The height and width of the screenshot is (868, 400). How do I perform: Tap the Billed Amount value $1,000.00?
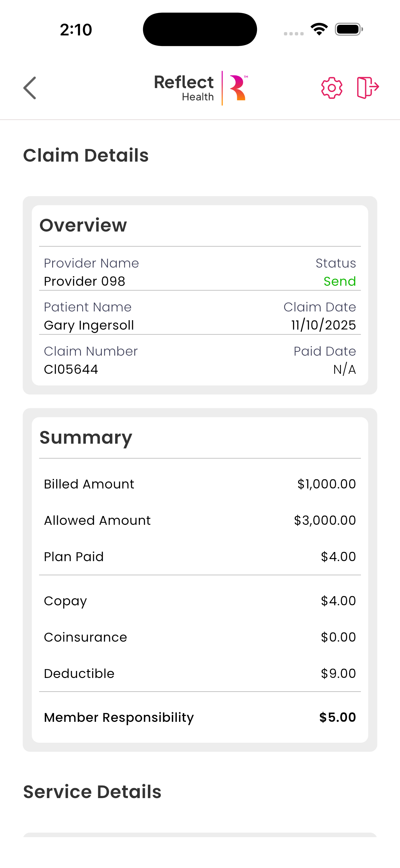326,484
